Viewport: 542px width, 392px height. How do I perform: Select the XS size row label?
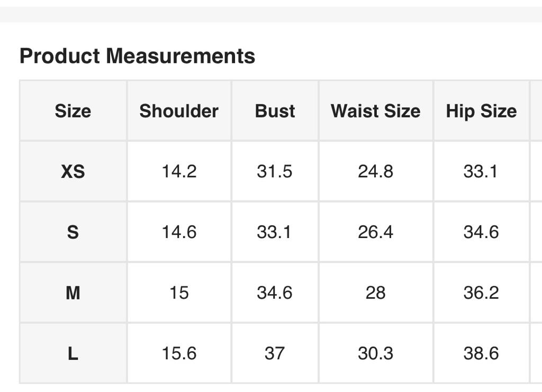73,171
